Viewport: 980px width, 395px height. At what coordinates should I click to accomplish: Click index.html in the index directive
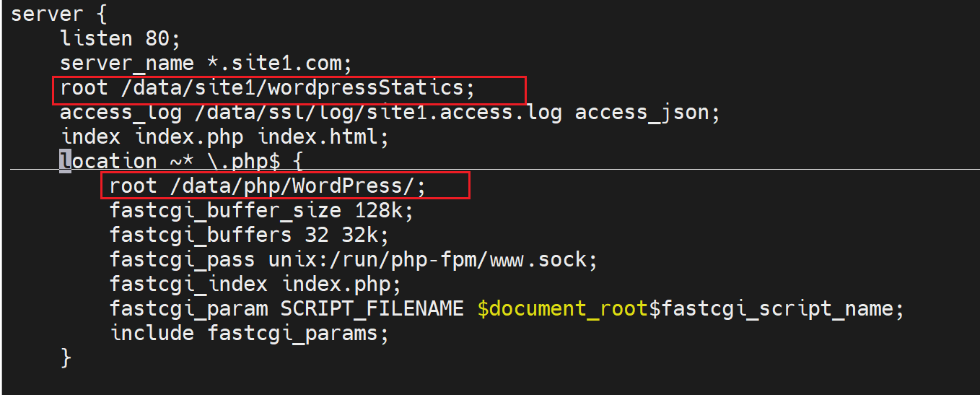click(x=323, y=136)
